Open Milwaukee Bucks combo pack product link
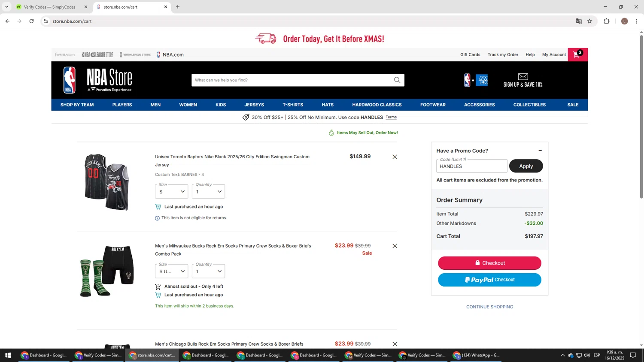644x362 pixels. (x=233, y=250)
